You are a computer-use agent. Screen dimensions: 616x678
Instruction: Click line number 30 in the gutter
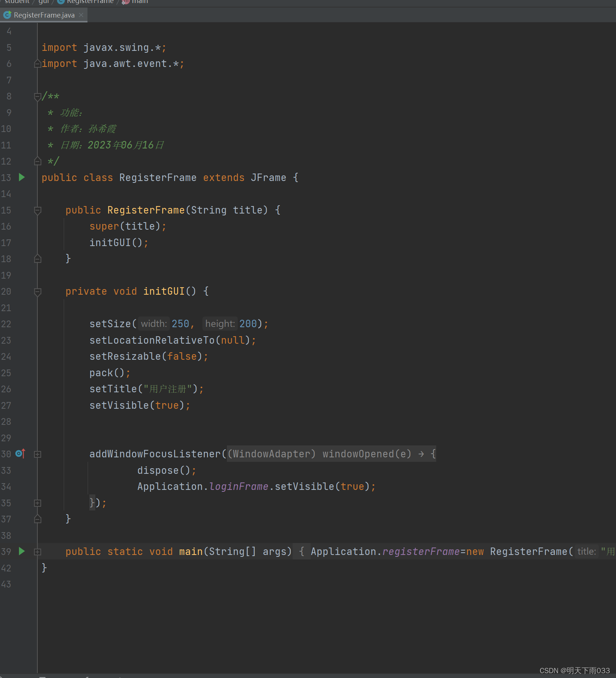(x=6, y=454)
